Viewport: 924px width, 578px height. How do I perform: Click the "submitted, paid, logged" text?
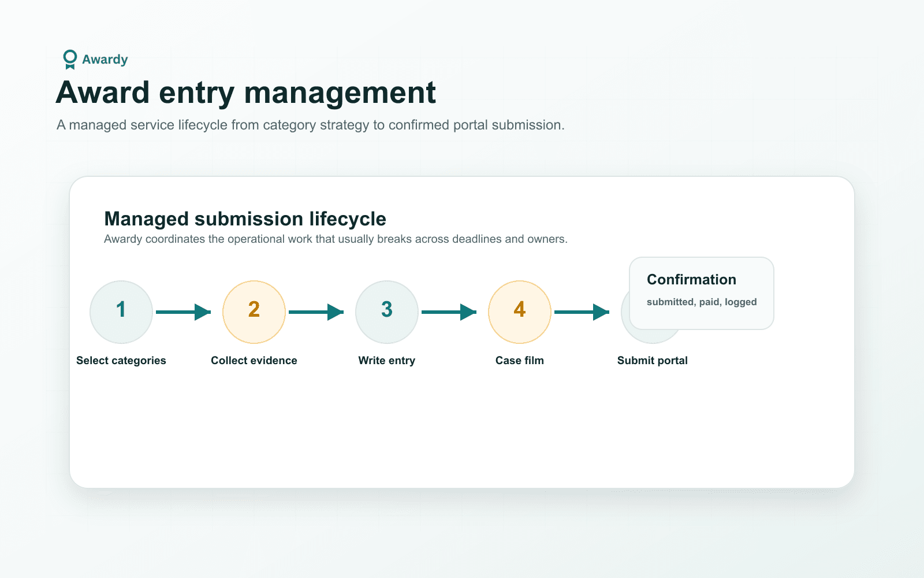pyautogui.click(x=702, y=302)
